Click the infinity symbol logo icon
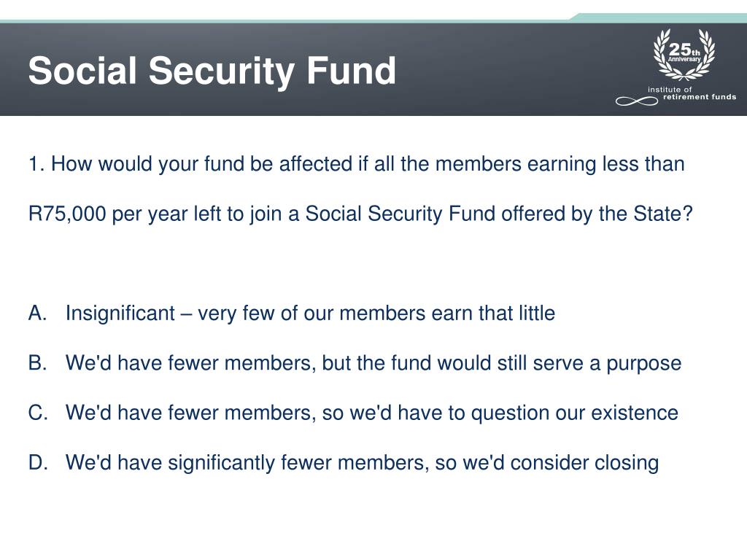Image resolution: width=747 pixels, height=560 pixels. point(637,101)
